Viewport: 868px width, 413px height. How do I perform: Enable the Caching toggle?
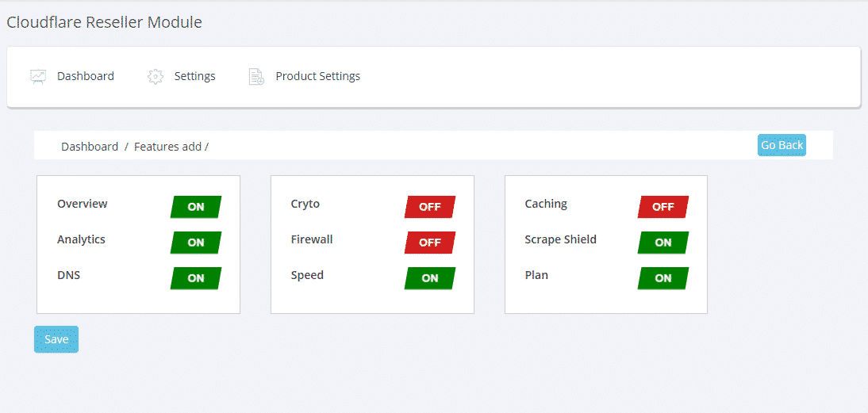663,207
